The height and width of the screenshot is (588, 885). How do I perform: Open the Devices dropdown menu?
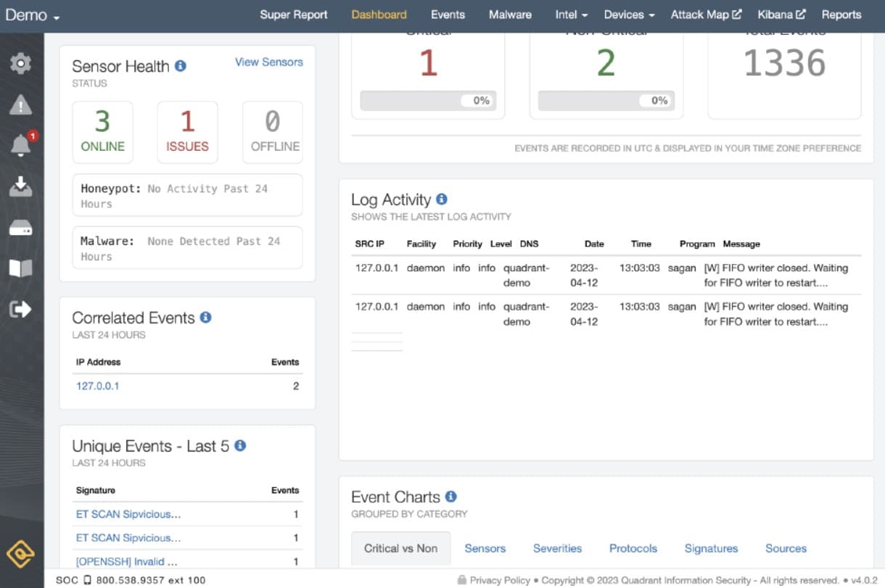coord(629,15)
